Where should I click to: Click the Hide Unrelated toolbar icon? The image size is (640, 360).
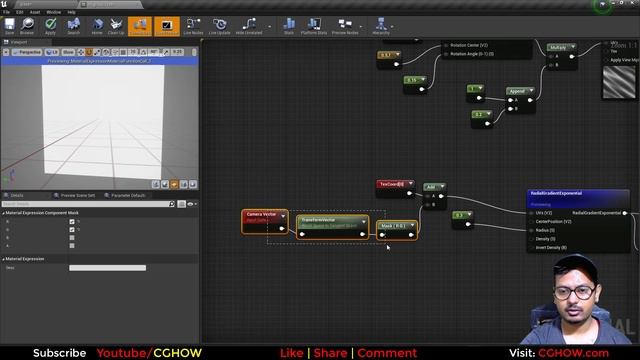pos(249,27)
